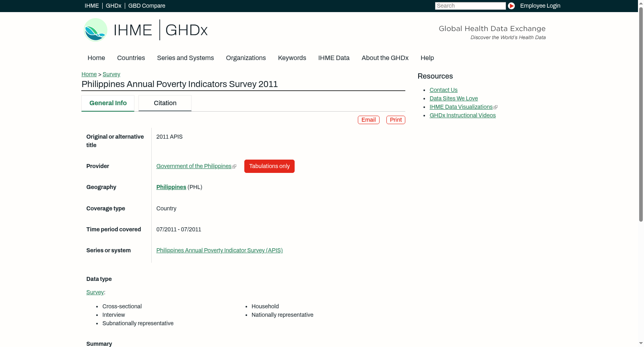Click Survey breadcrumb link
644x347 pixels.
tap(111, 74)
